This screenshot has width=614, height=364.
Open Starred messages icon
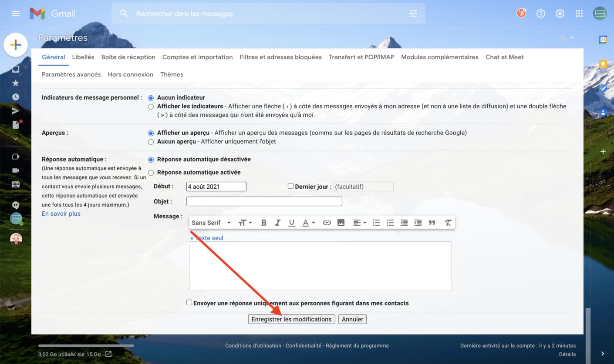point(16,83)
